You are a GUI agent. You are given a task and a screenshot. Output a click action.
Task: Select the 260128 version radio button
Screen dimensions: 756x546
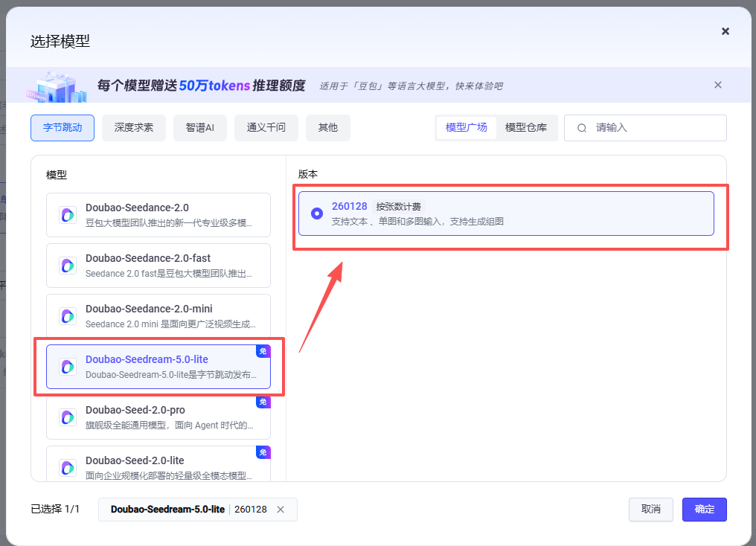pos(317,213)
